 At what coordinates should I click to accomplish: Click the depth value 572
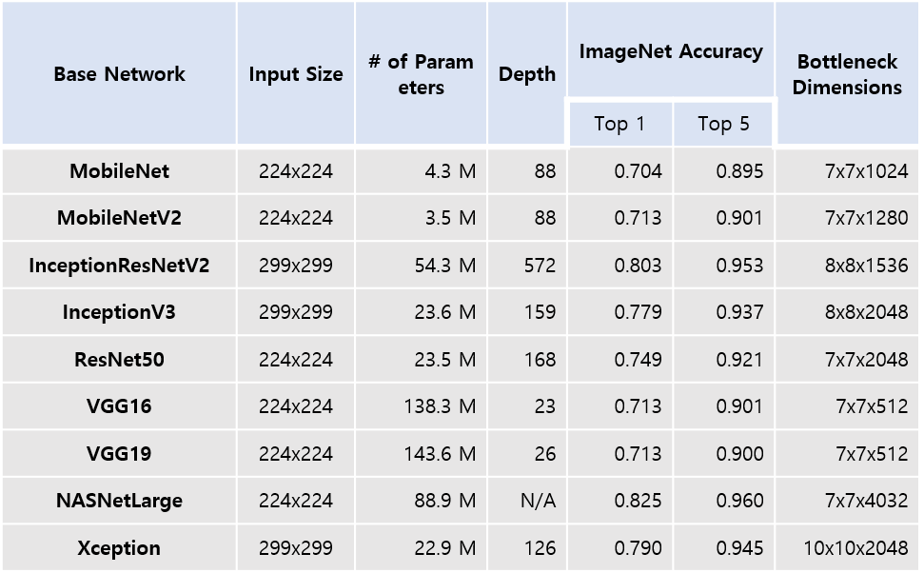point(540,266)
